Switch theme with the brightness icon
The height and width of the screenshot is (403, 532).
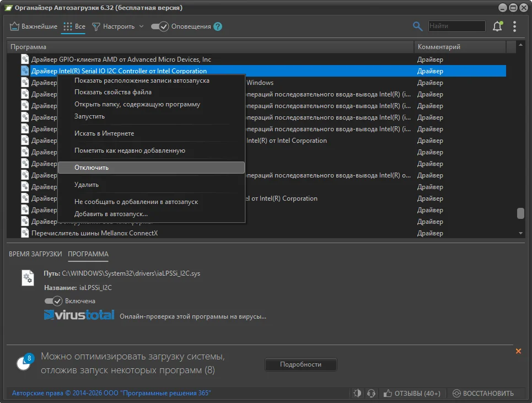pyautogui.click(x=357, y=393)
